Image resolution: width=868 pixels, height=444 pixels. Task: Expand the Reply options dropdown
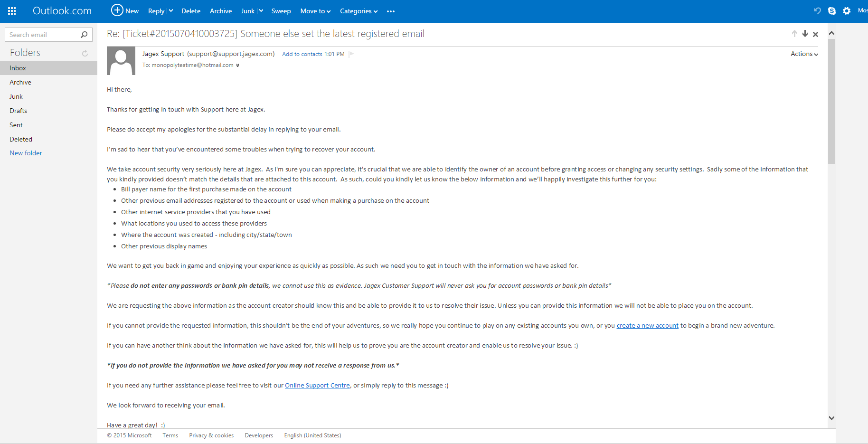pos(170,11)
